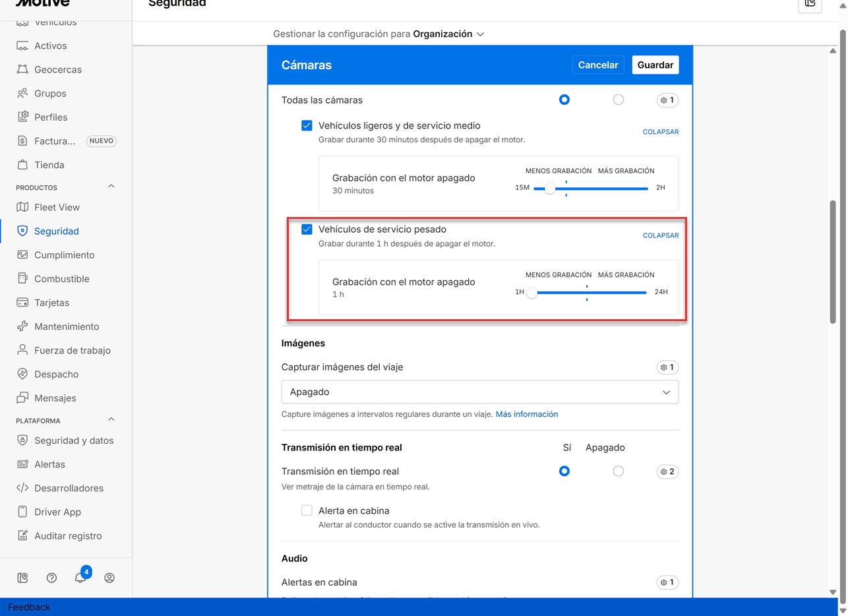Click the Facturación invoice icon

[x=22, y=140]
